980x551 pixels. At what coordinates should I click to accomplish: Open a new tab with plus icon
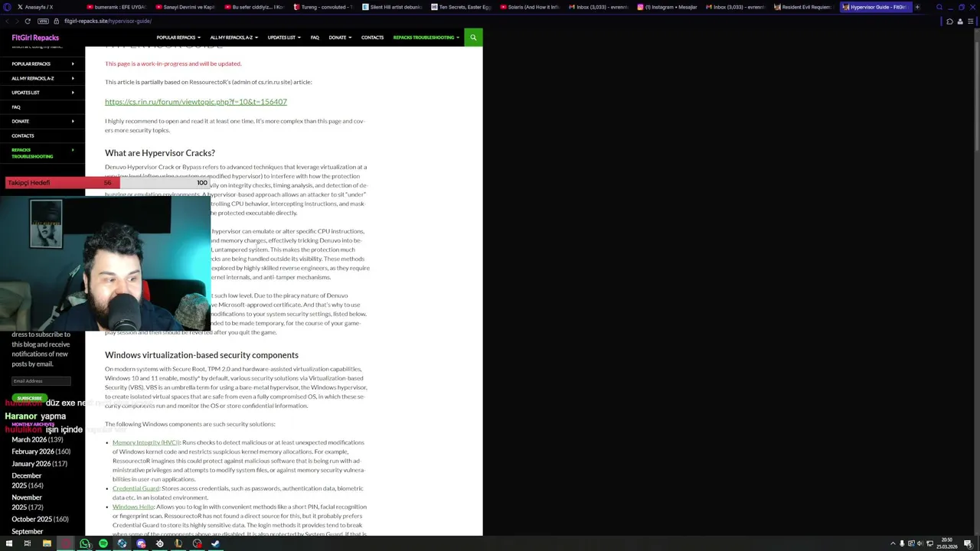pos(917,7)
